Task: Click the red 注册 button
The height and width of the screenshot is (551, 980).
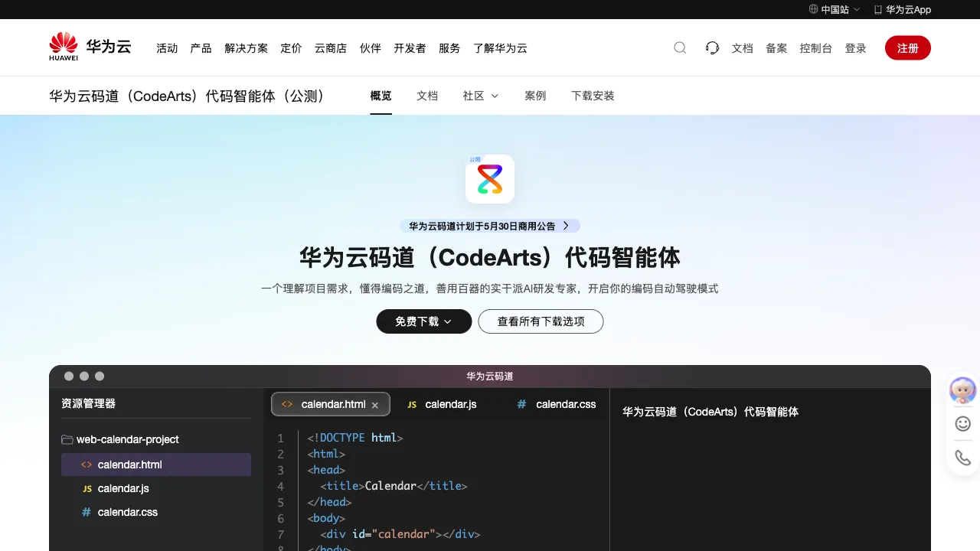Action: click(x=908, y=47)
